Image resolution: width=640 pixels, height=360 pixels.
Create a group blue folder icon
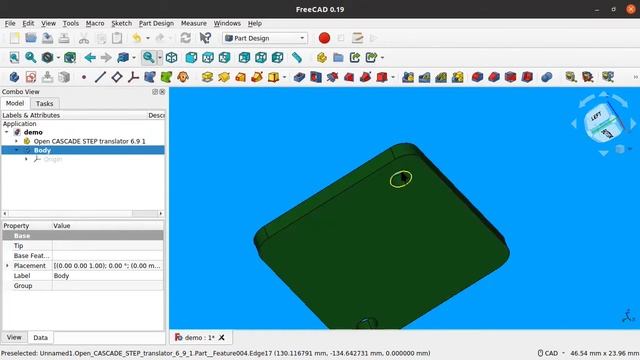pos(338,58)
